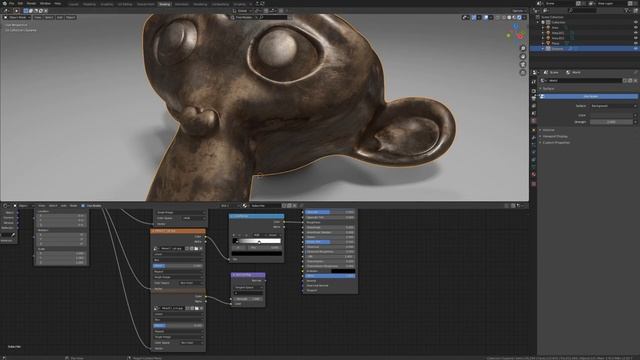Select Suzanne row in the outliner
640x360 pixels.
click(x=584, y=49)
